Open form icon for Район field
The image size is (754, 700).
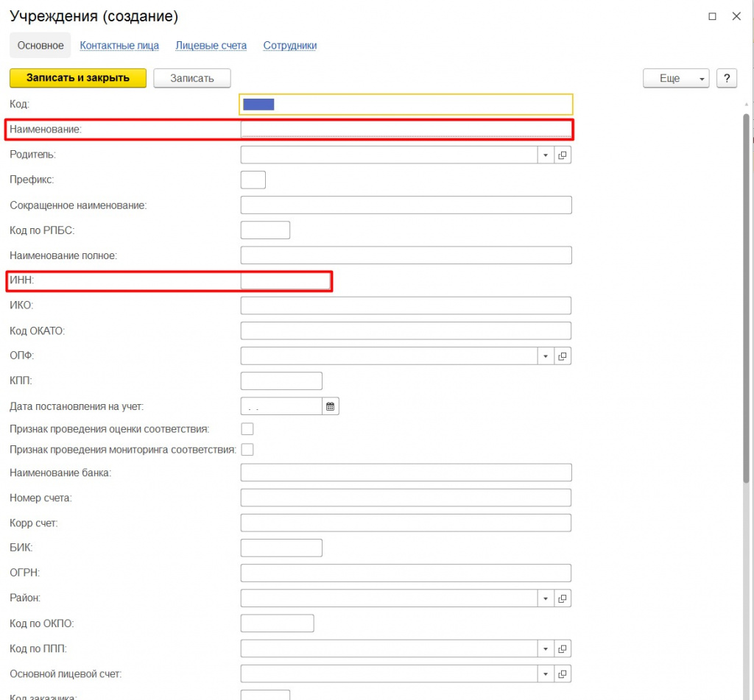pyautogui.click(x=563, y=598)
